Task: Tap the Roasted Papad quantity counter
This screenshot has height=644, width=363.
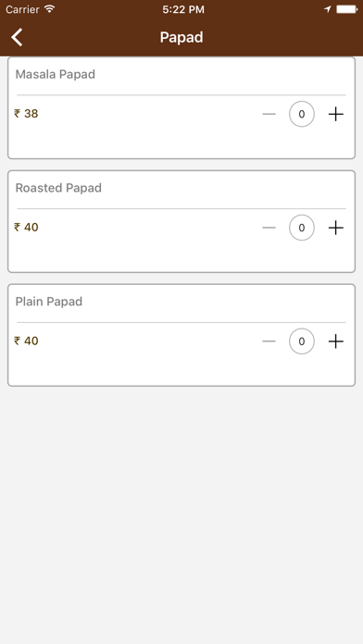Action: [302, 228]
